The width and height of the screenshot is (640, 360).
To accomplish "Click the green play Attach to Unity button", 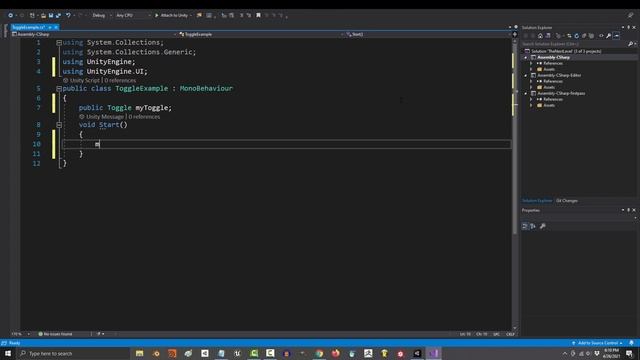I will [171, 16].
